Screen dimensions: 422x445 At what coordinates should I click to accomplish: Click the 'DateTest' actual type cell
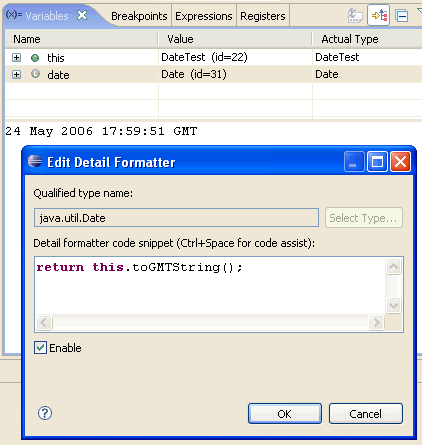pyautogui.click(x=337, y=57)
